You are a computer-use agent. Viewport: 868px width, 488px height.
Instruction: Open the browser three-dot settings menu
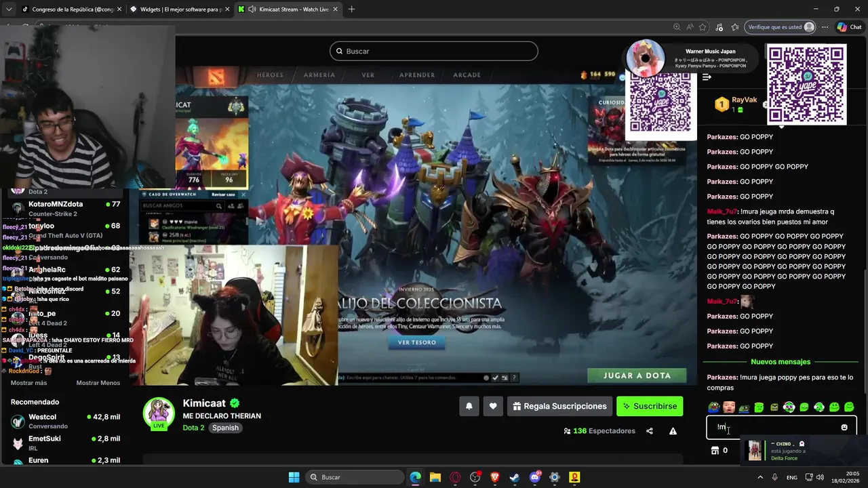825,27
